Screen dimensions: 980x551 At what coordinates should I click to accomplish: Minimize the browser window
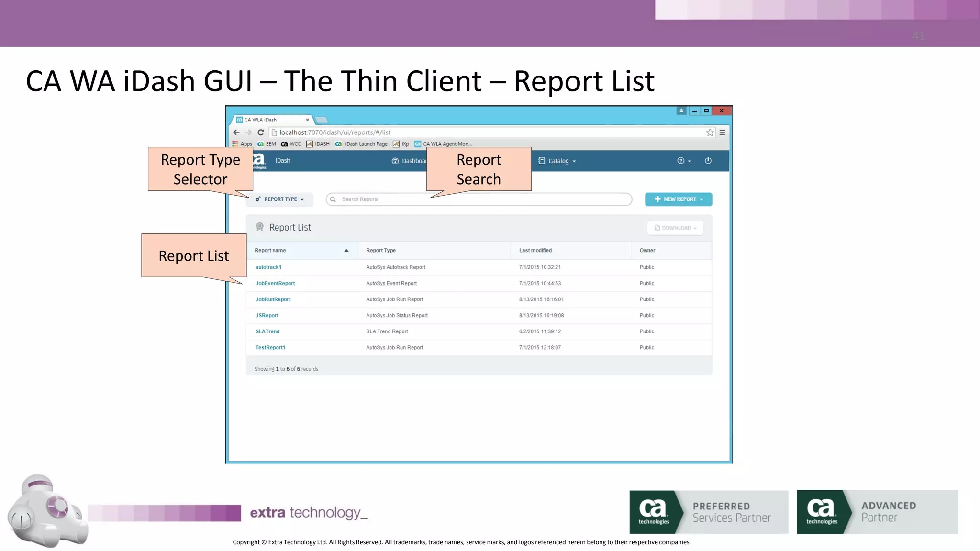pyautogui.click(x=694, y=111)
